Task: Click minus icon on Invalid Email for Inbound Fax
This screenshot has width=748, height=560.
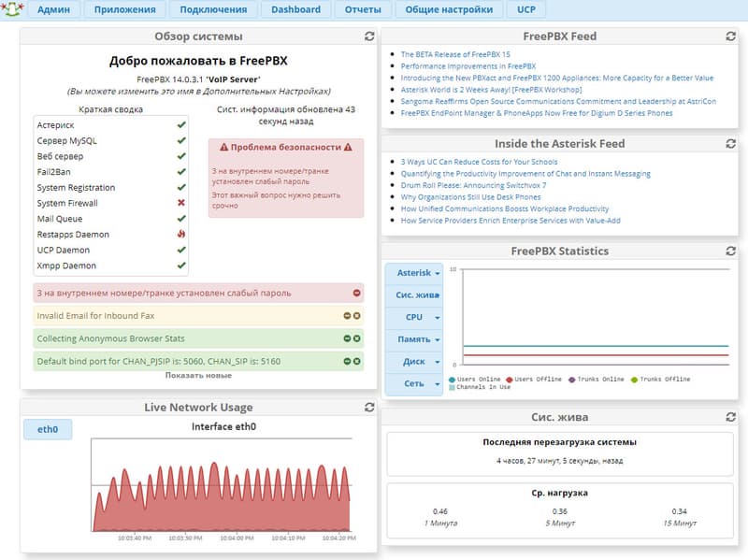Action: [x=347, y=316]
